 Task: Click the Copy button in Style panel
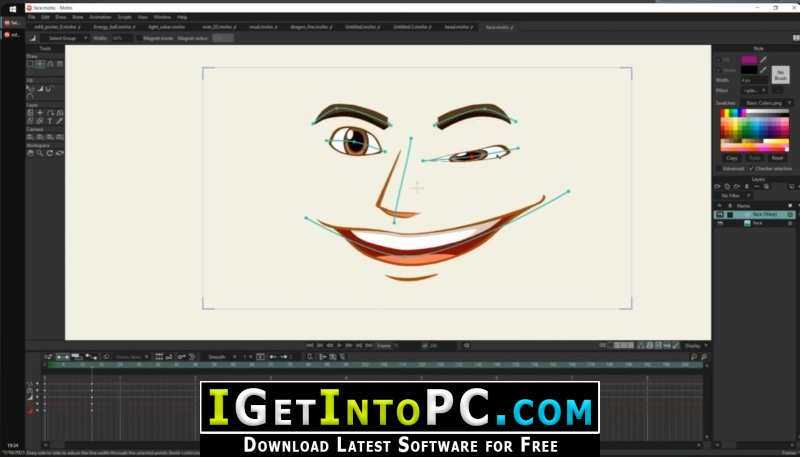click(732, 158)
